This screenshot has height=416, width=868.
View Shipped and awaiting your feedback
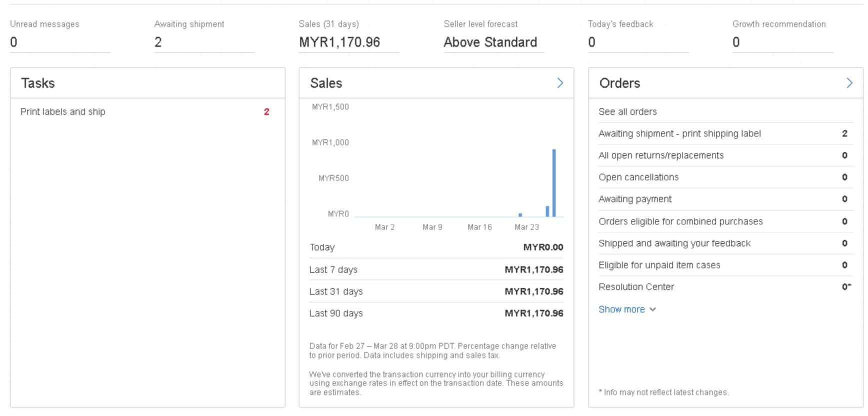point(674,243)
